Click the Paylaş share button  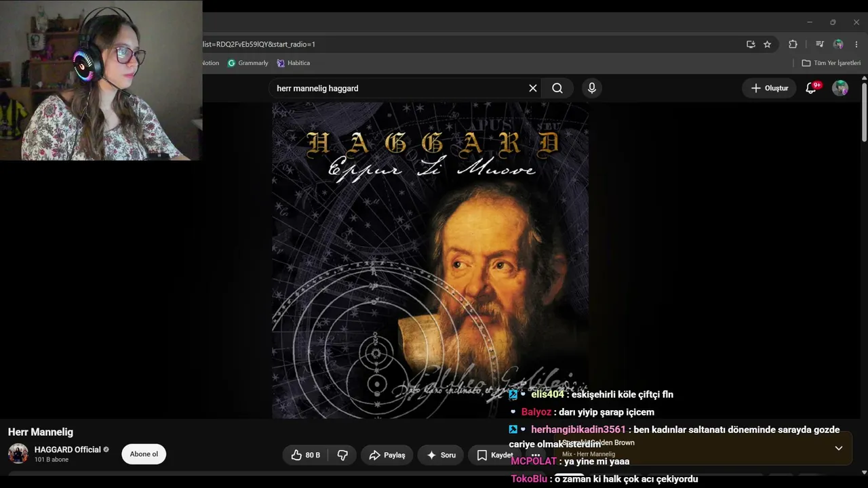point(387,455)
